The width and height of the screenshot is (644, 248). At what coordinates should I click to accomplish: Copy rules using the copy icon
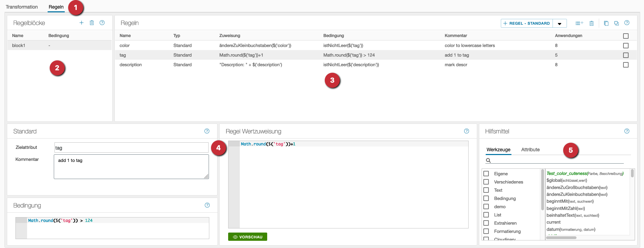tap(606, 23)
